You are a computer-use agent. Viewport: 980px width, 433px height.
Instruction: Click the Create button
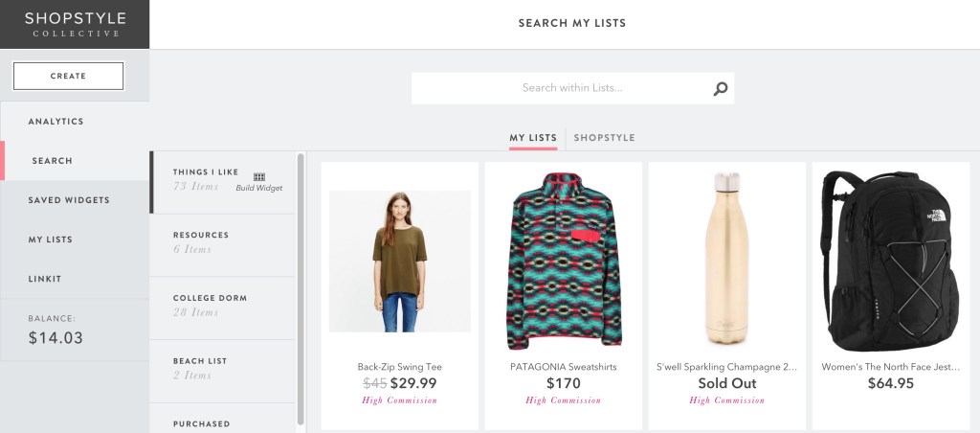click(x=68, y=76)
